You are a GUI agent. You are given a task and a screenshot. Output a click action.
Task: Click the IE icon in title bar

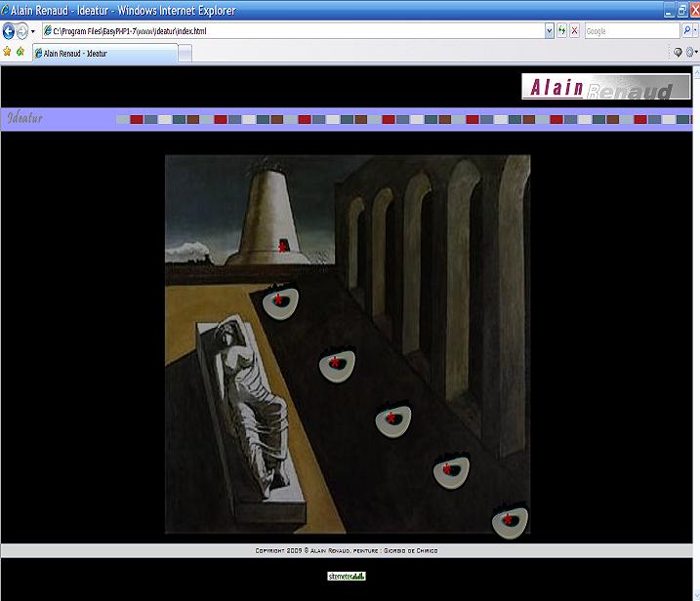pos(5,11)
